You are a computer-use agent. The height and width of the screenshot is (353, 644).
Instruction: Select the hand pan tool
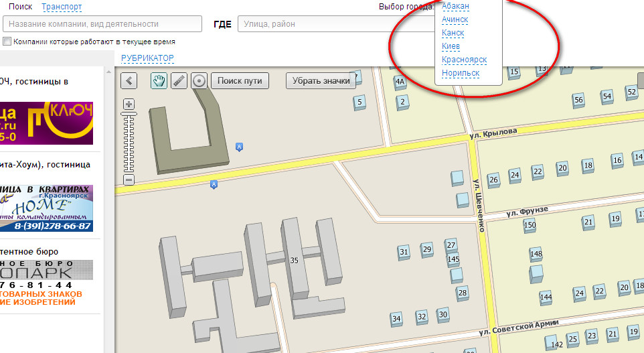tap(159, 81)
